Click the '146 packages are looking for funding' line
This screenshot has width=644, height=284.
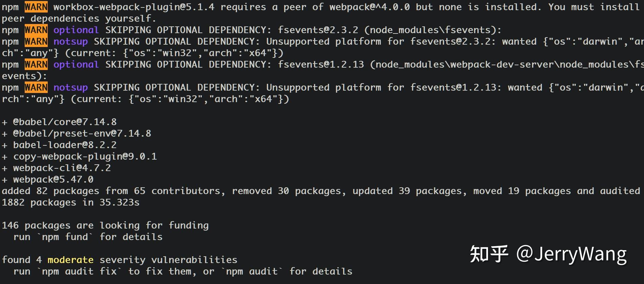105,226
